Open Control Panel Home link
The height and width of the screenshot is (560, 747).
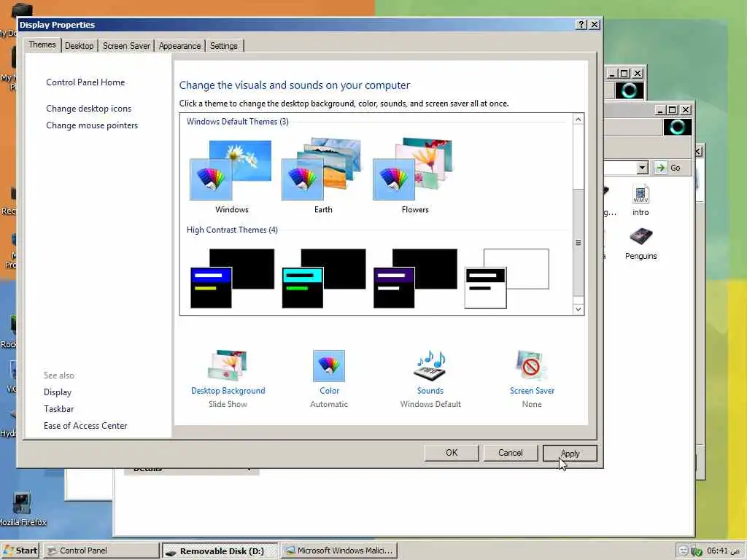(x=85, y=82)
